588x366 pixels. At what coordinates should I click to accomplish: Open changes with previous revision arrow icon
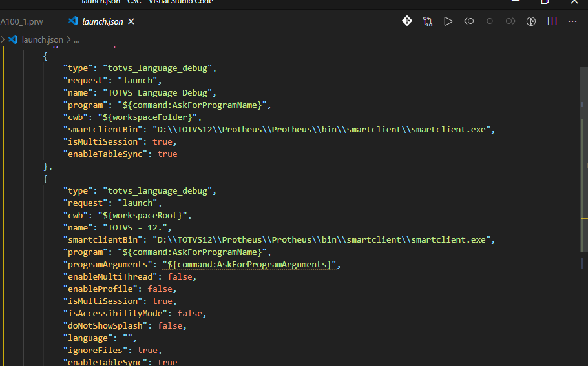[x=468, y=21]
